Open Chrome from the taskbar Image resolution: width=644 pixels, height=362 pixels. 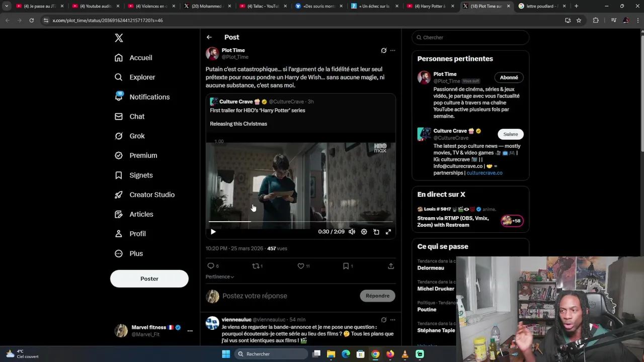coord(375,354)
